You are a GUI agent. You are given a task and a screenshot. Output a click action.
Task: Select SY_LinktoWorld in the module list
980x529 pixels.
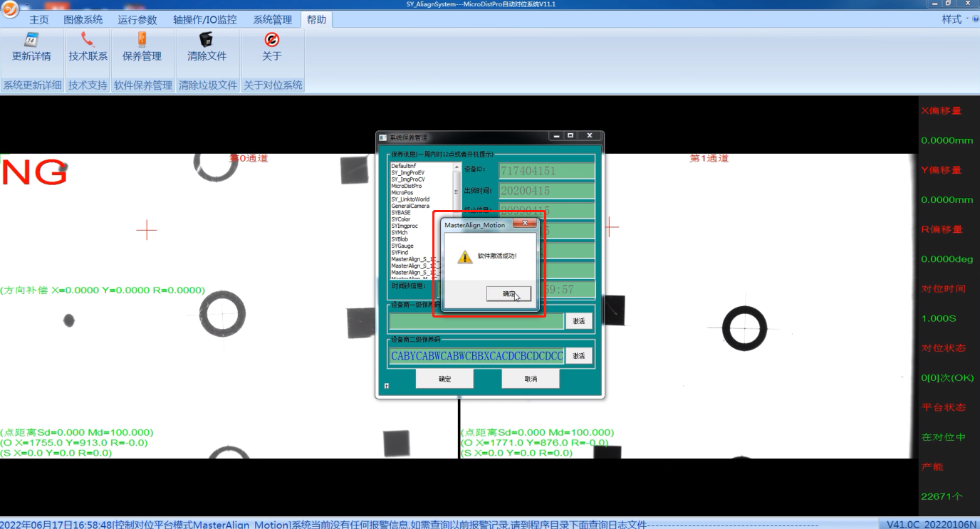pos(410,199)
